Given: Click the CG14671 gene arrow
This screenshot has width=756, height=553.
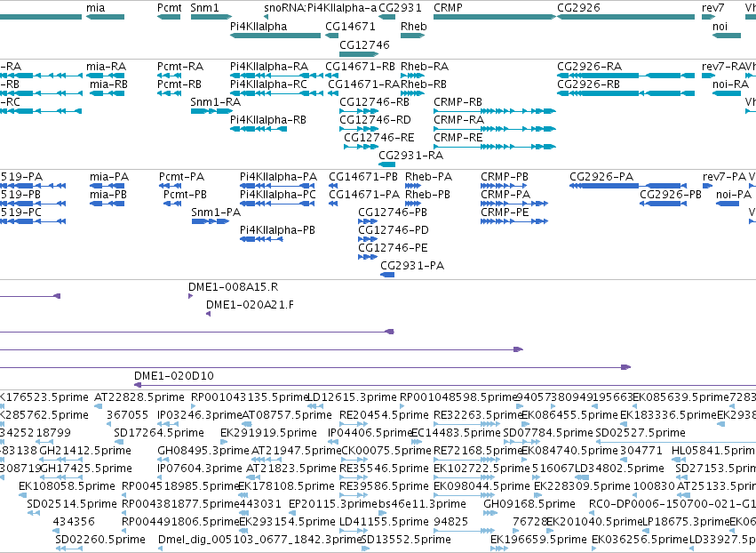Looking at the screenshot, I should [x=331, y=36].
